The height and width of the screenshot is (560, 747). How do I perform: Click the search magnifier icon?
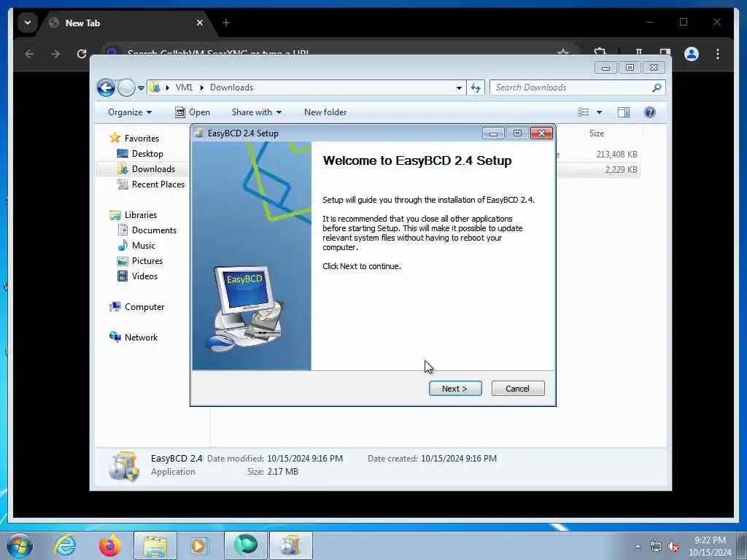[x=657, y=87]
